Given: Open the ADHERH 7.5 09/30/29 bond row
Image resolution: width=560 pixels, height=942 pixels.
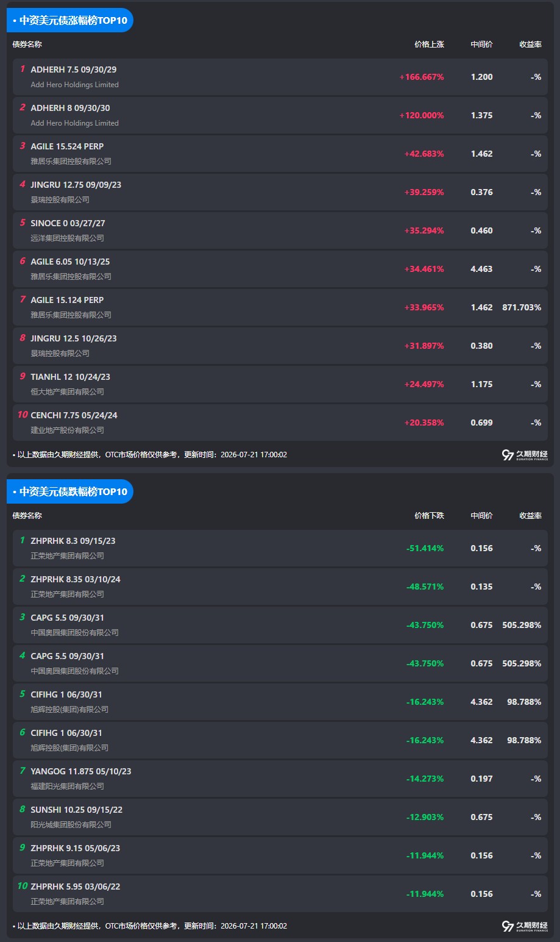Looking at the screenshot, I should pyautogui.click(x=280, y=77).
